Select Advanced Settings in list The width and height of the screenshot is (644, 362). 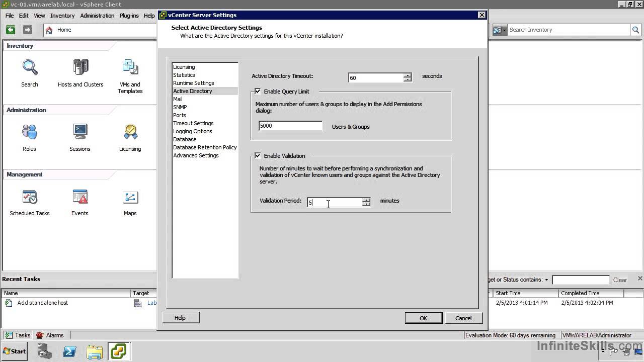[x=205, y=155]
